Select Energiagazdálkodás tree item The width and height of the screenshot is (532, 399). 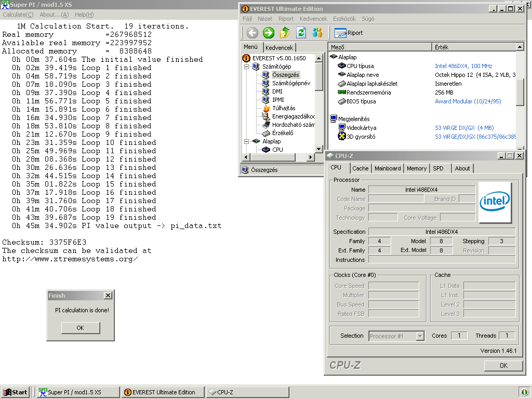click(x=293, y=116)
